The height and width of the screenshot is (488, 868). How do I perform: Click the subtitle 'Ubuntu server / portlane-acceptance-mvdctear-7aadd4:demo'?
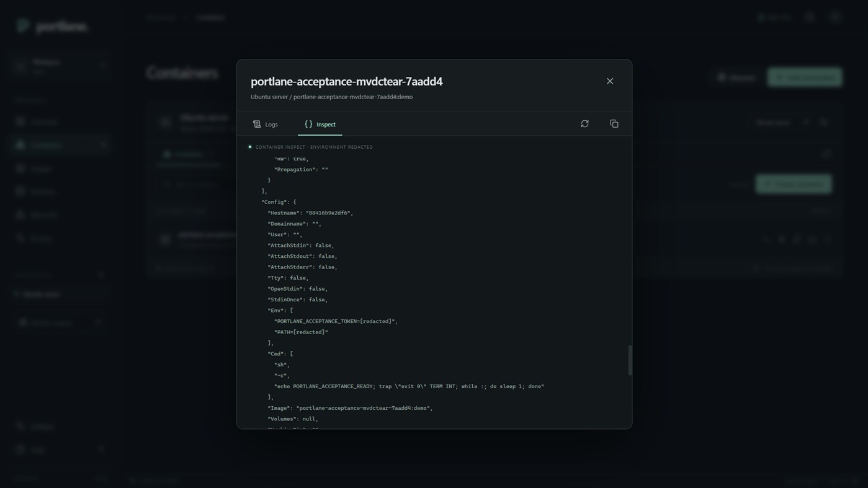click(331, 97)
